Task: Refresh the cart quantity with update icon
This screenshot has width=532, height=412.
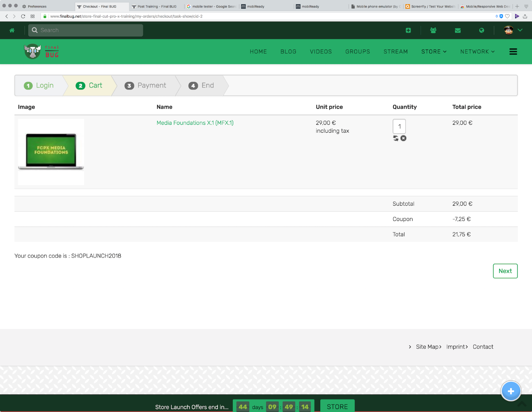Action: [x=396, y=138]
